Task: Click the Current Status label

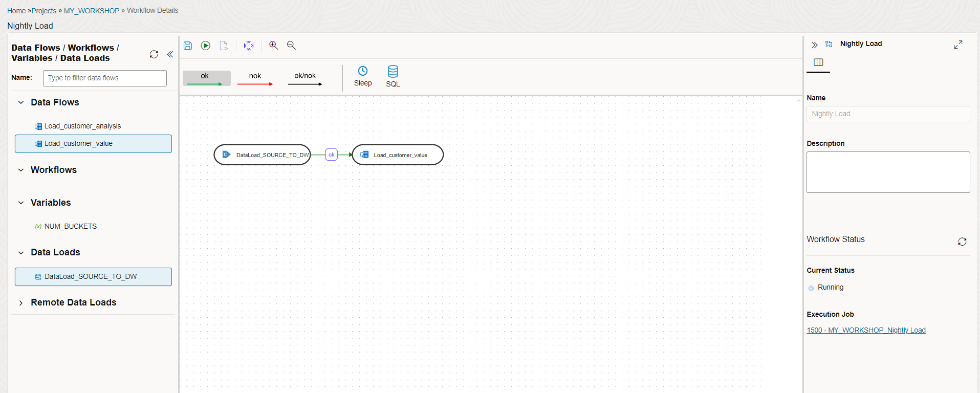Action: pyautogui.click(x=831, y=271)
